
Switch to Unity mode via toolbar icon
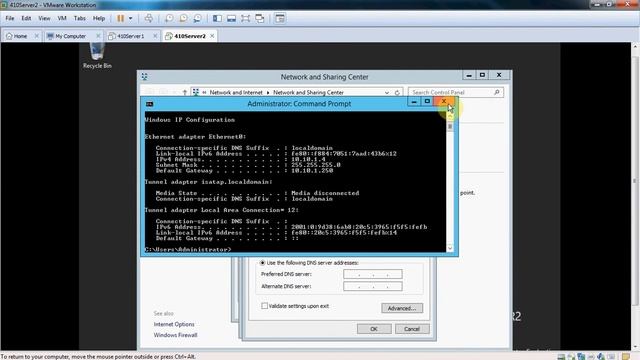click(260, 18)
